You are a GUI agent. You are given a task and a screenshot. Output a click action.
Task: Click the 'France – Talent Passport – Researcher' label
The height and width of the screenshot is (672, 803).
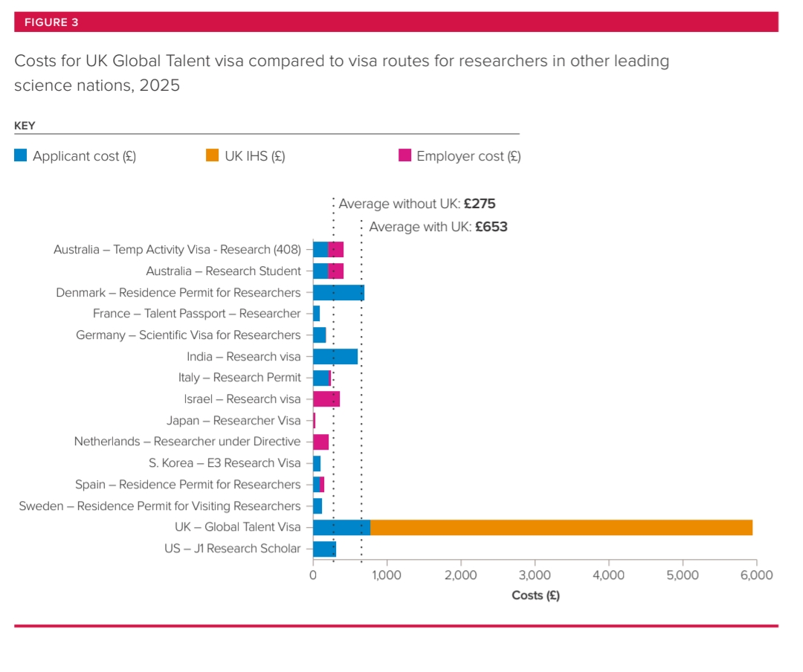point(196,314)
